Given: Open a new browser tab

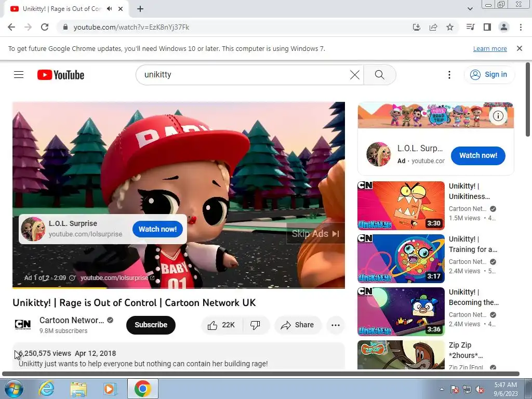Looking at the screenshot, I should [x=140, y=9].
